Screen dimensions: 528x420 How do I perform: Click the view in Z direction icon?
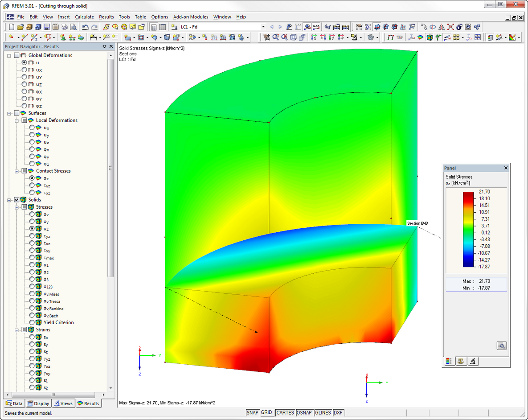[332, 37]
